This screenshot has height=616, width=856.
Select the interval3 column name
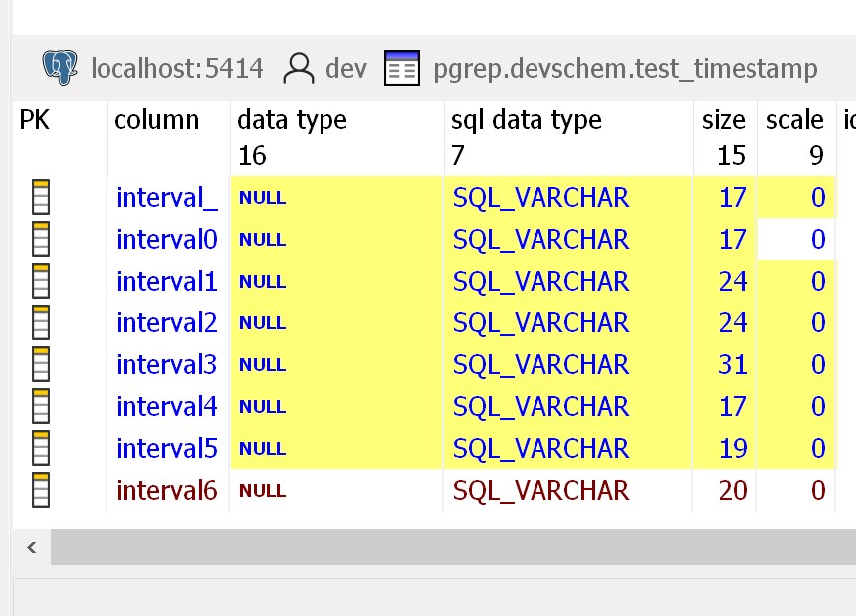pyautogui.click(x=166, y=364)
